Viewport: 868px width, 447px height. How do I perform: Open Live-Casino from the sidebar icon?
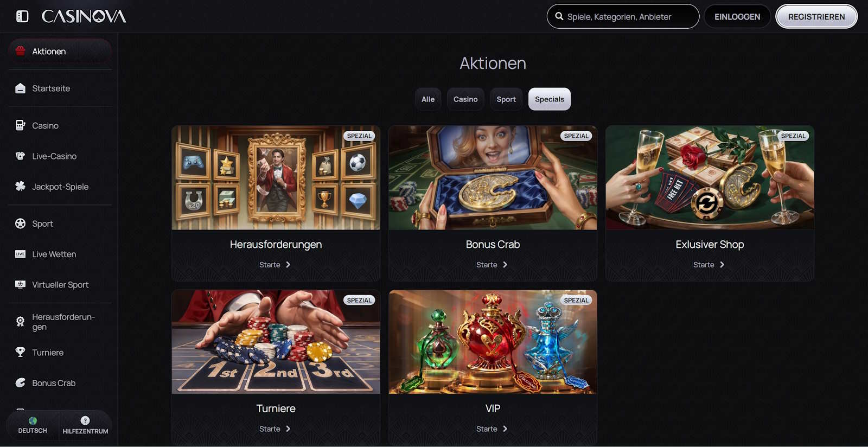(x=21, y=156)
